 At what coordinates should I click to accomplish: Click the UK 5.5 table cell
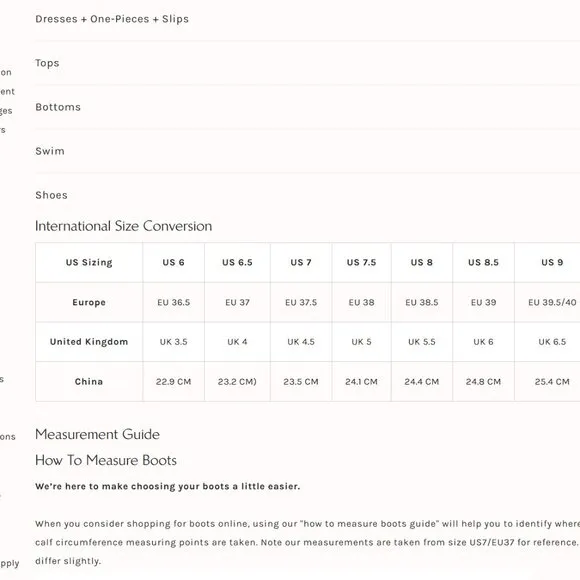coord(422,342)
